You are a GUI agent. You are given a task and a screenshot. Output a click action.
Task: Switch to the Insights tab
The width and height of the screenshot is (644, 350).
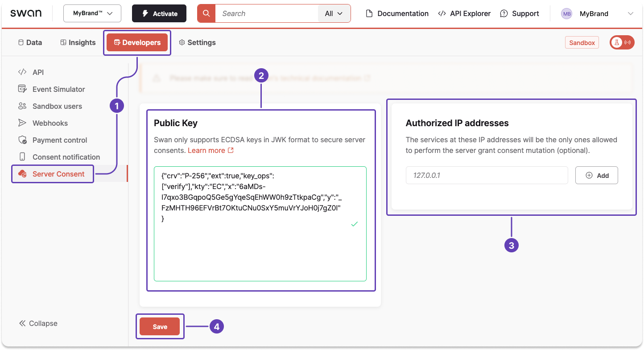78,42
